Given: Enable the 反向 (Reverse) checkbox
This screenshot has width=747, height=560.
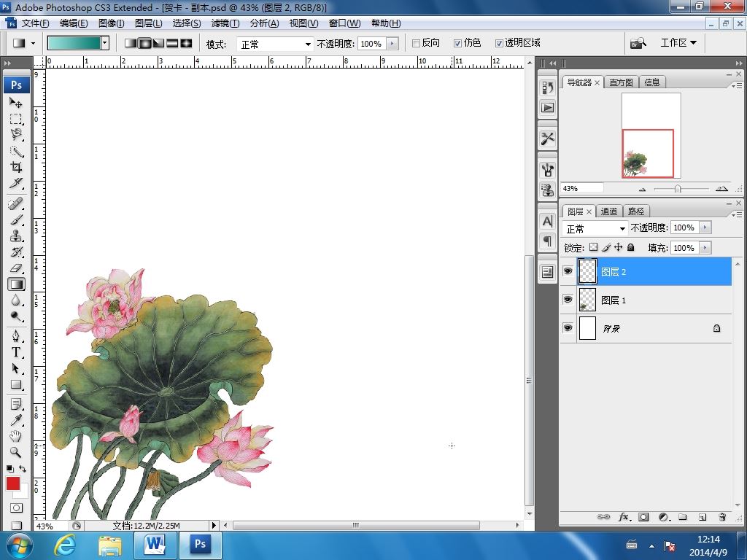Looking at the screenshot, I should [x=417, y=44].
